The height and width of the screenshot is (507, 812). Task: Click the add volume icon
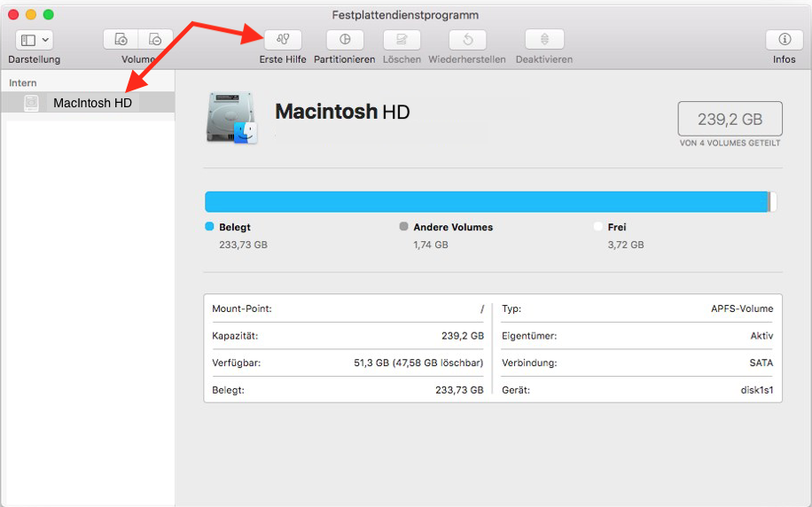coord(121,40)
